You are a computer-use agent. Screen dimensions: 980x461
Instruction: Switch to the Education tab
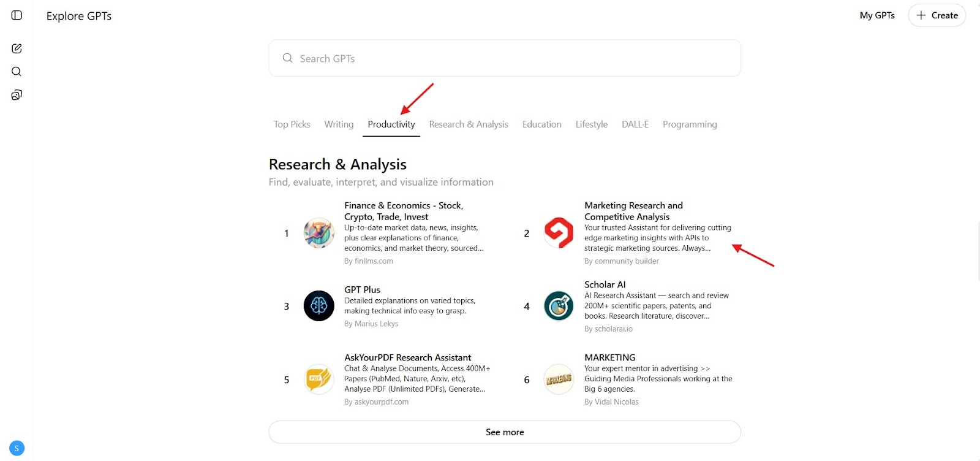[542, 124]
